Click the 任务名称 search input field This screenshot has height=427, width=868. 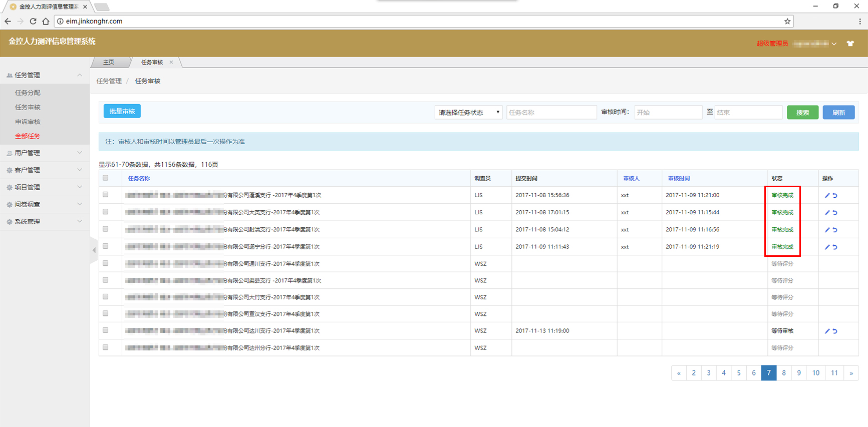(551, 113)
